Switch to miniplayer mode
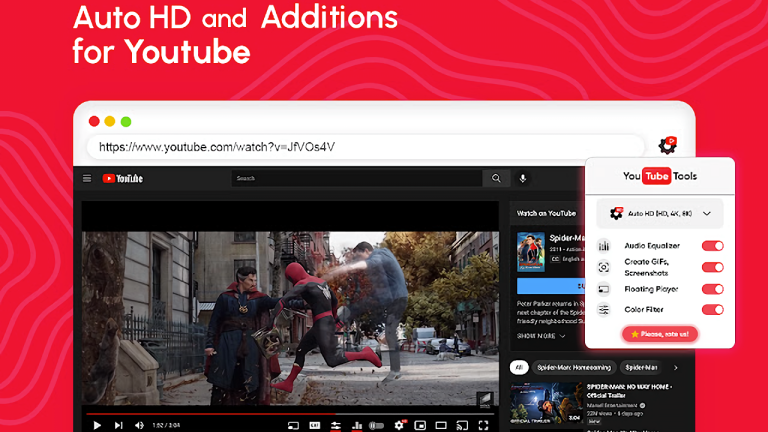Image resolution: width=768 pixels, height=432 pixels. 420,425
